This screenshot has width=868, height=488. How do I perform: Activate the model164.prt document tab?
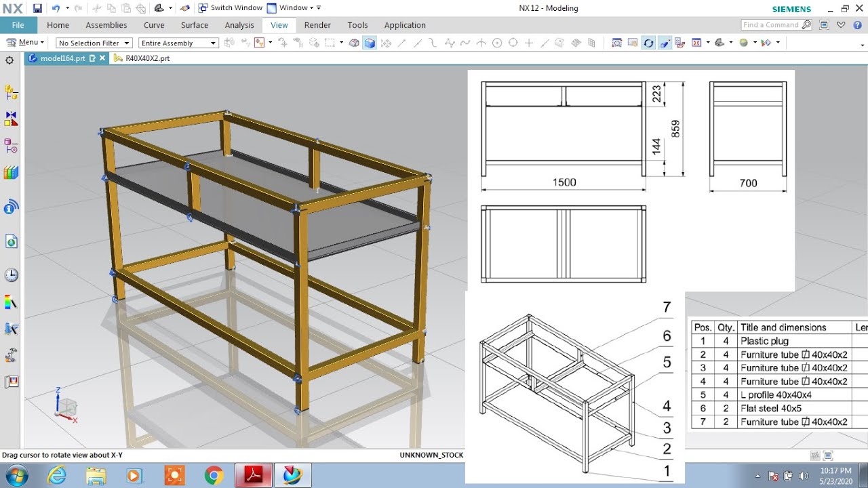(62, 58)
